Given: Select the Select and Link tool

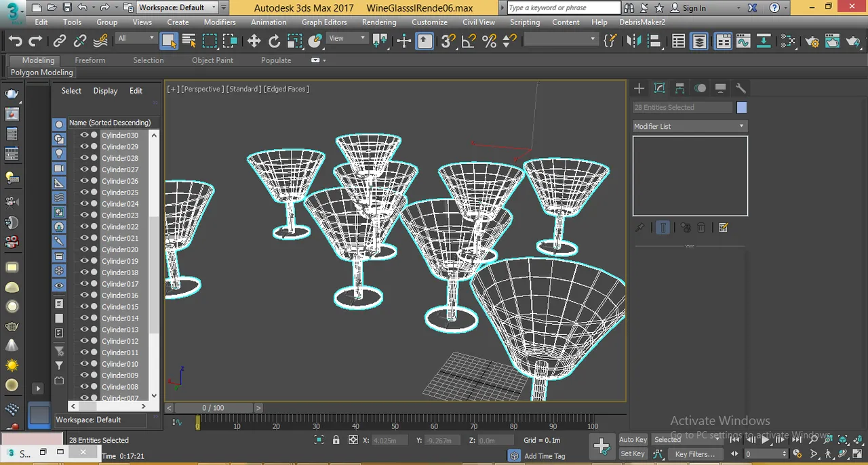Looking at the screenshot, I should click(60, 41).
